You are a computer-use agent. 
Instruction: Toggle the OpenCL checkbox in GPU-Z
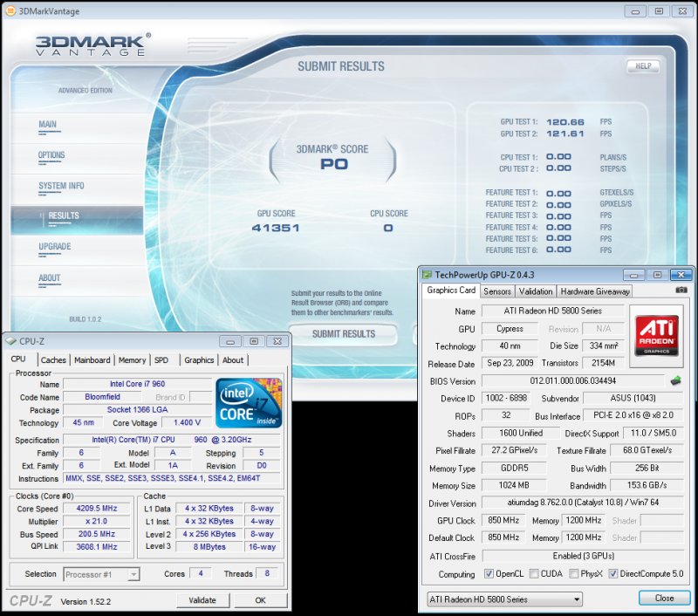point(489,574)
